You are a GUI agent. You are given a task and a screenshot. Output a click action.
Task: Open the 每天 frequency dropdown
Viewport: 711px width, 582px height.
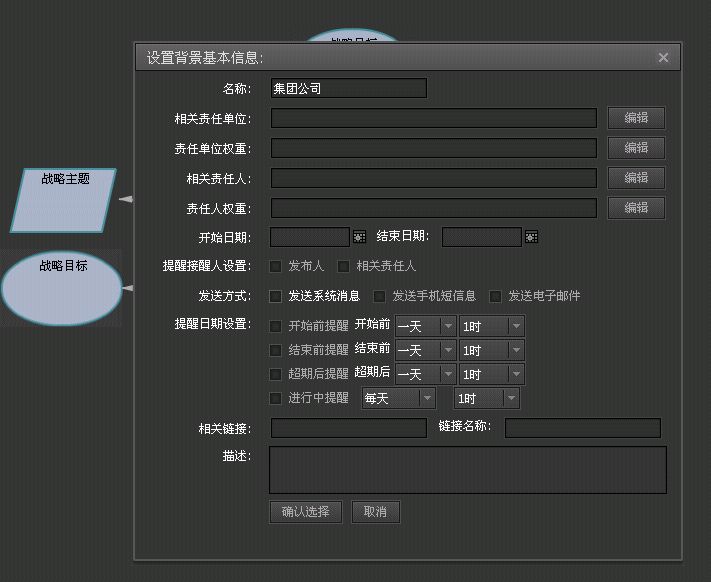[399, 398]
